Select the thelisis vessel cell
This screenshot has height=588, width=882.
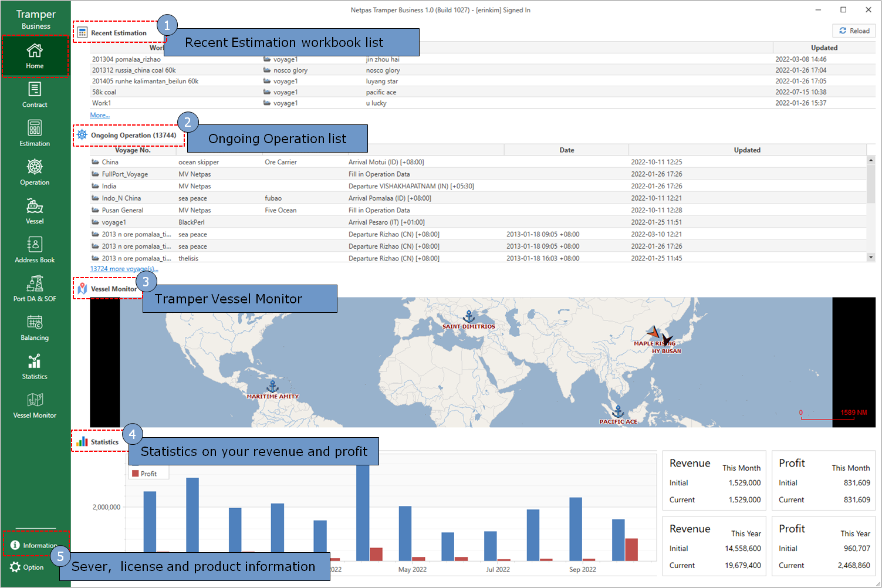click(188, 258)
